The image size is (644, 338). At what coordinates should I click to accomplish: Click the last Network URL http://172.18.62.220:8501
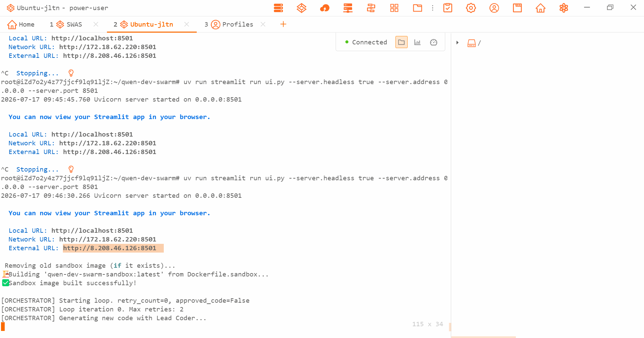[108, 239]
